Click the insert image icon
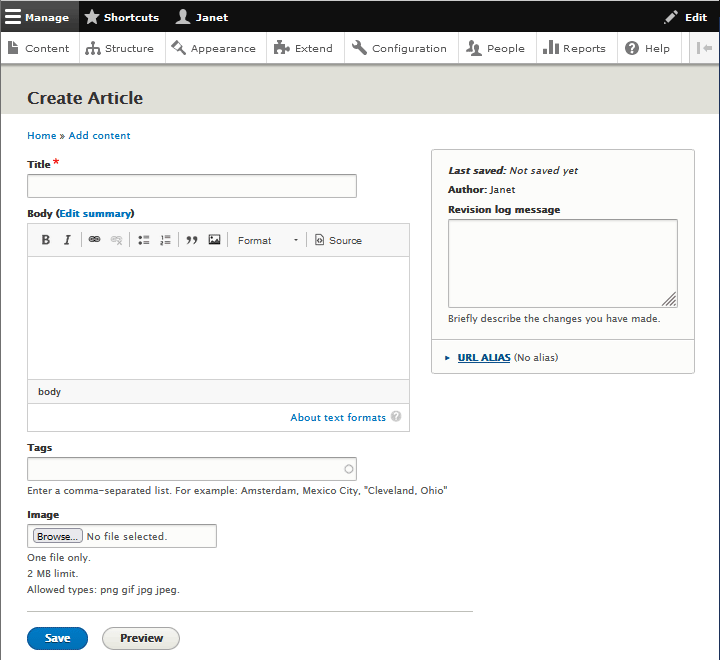 214,240
